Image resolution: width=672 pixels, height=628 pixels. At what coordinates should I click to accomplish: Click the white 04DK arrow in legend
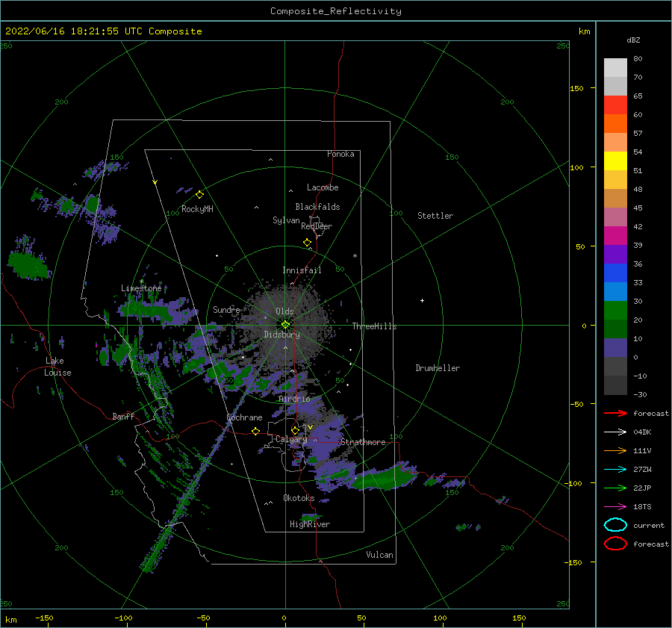[615, 432]
